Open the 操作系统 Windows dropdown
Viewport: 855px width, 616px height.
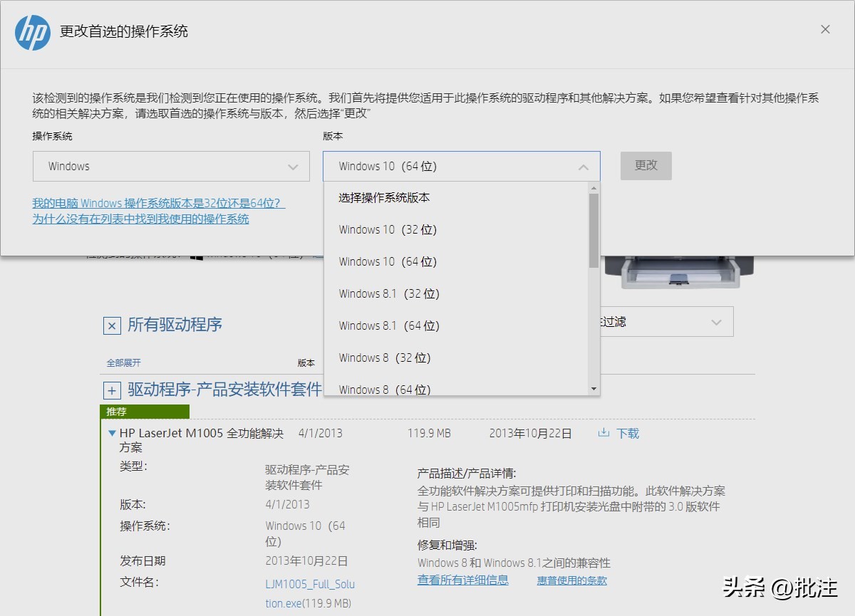point(170,166)
